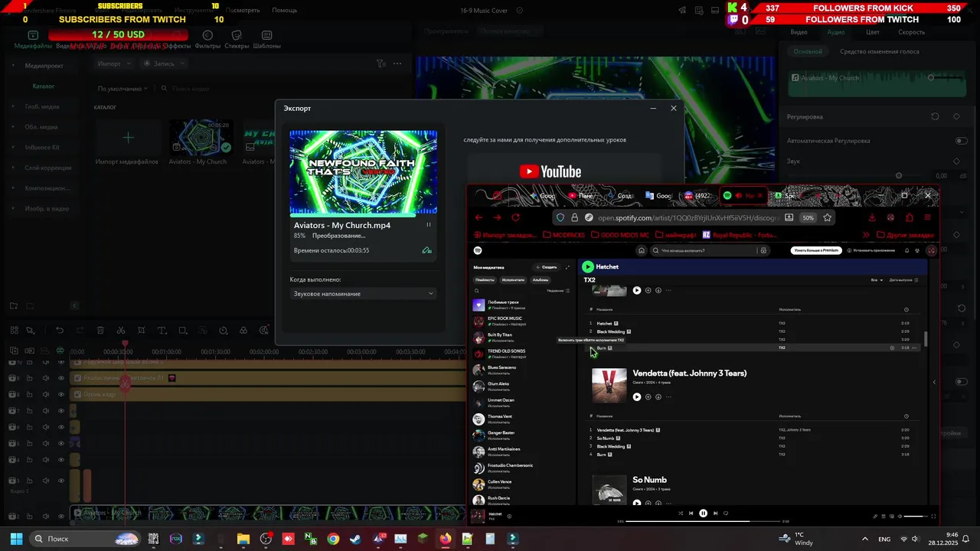Open Spotify notifications bell
980x551 pixels.
(906, 250)
